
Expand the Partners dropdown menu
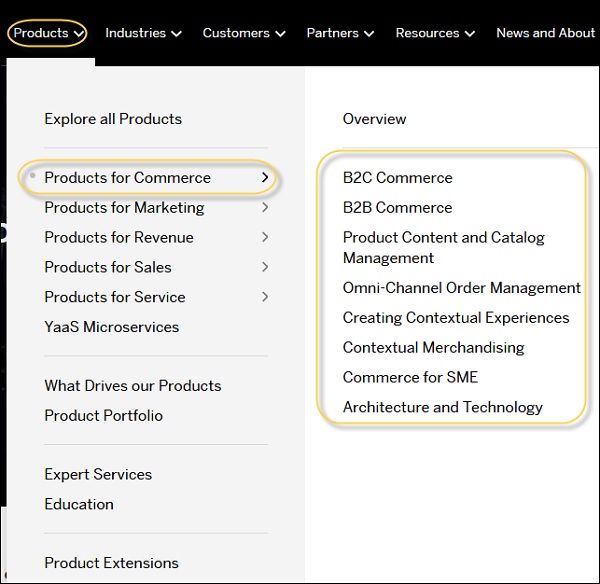tap(340, 33)
